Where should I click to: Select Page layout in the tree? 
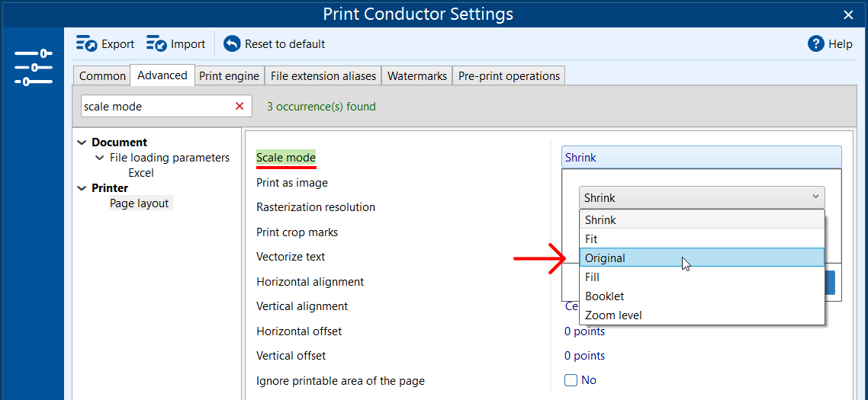[140, 203]
